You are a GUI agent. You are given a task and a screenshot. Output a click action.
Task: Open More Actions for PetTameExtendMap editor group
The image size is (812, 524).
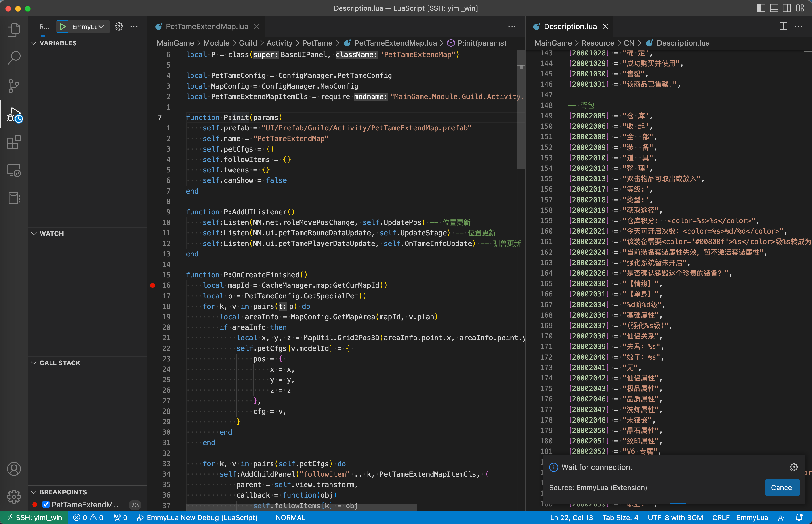pos(512,26)
